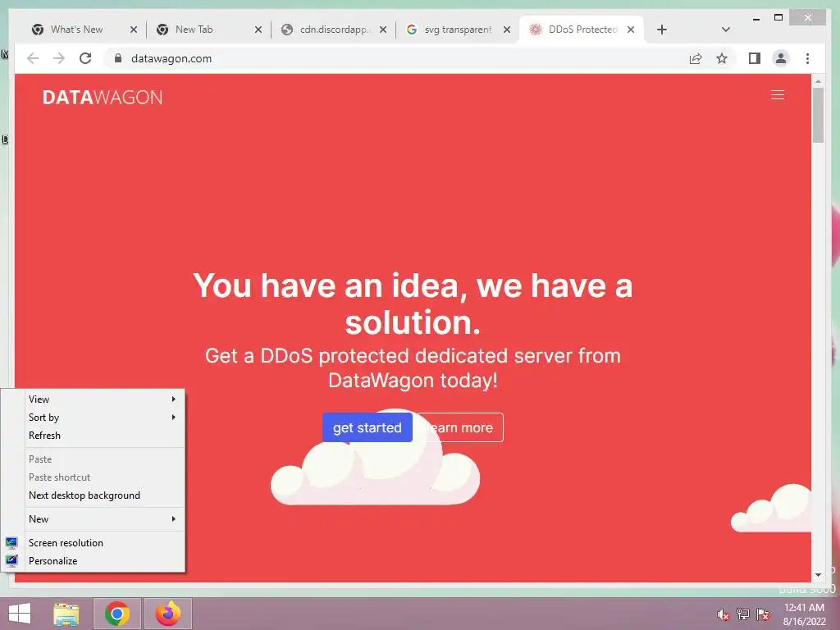Click the padlock site info icon
The image size is (840, 630).
pos(118,58)
